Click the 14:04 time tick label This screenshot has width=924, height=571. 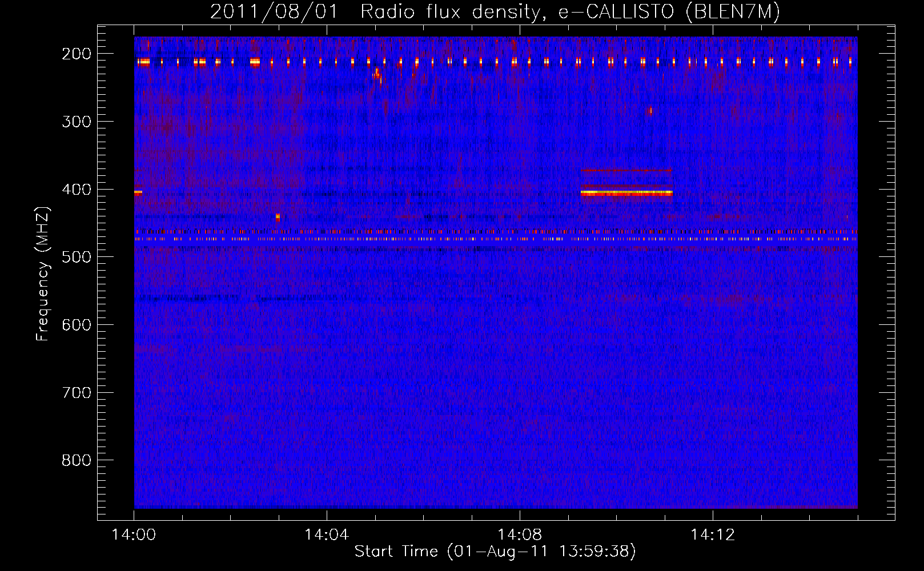coord(327,535)
